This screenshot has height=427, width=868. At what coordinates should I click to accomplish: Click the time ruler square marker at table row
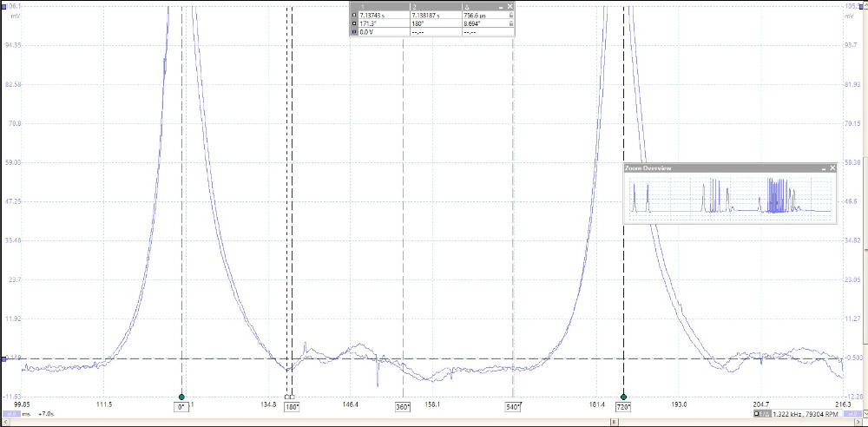(x=354, y=16)
